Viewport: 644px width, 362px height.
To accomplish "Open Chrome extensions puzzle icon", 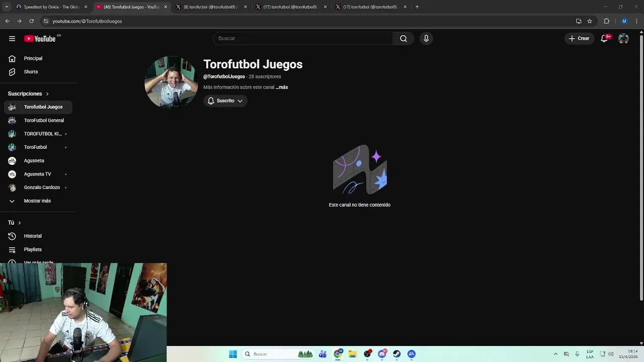I will point(606,21).
